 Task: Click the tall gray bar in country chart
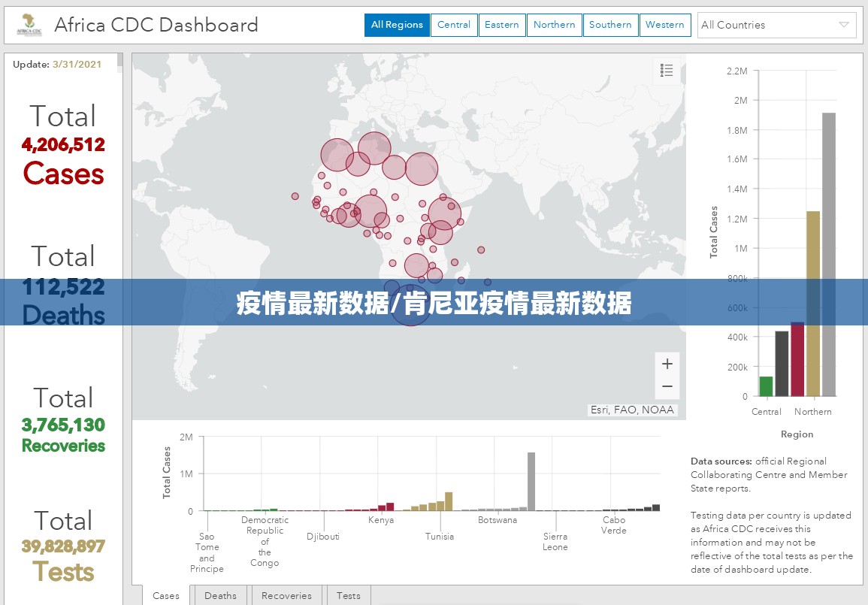[531, 481]
